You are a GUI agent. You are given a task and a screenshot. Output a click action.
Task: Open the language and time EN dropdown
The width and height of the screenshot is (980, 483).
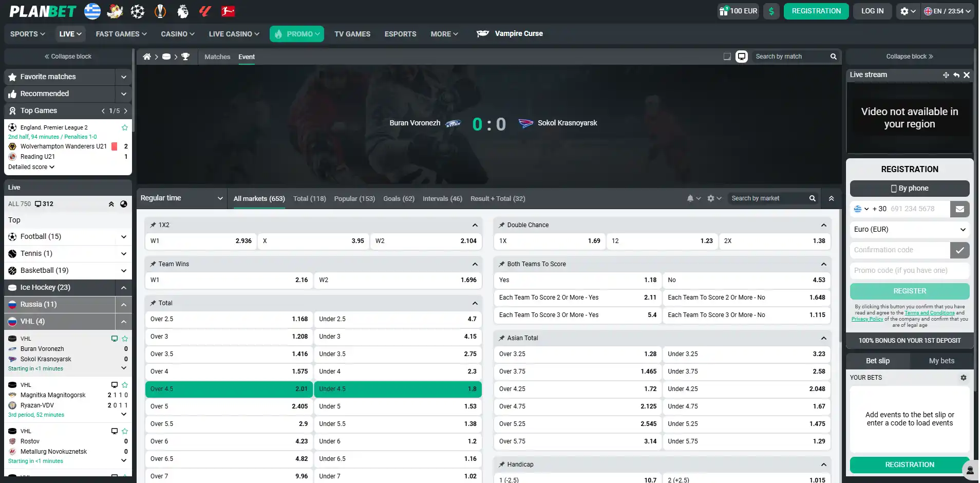[947, 11]
